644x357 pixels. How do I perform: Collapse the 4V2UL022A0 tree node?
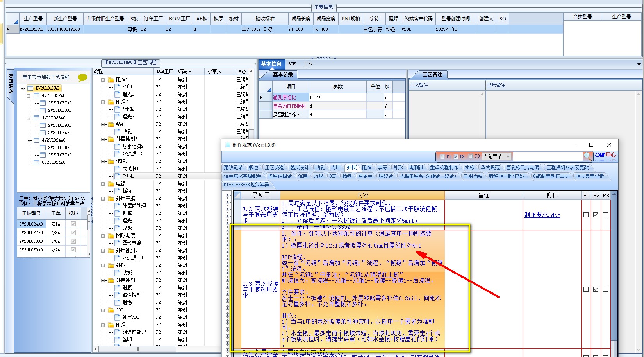click(29, 96)
